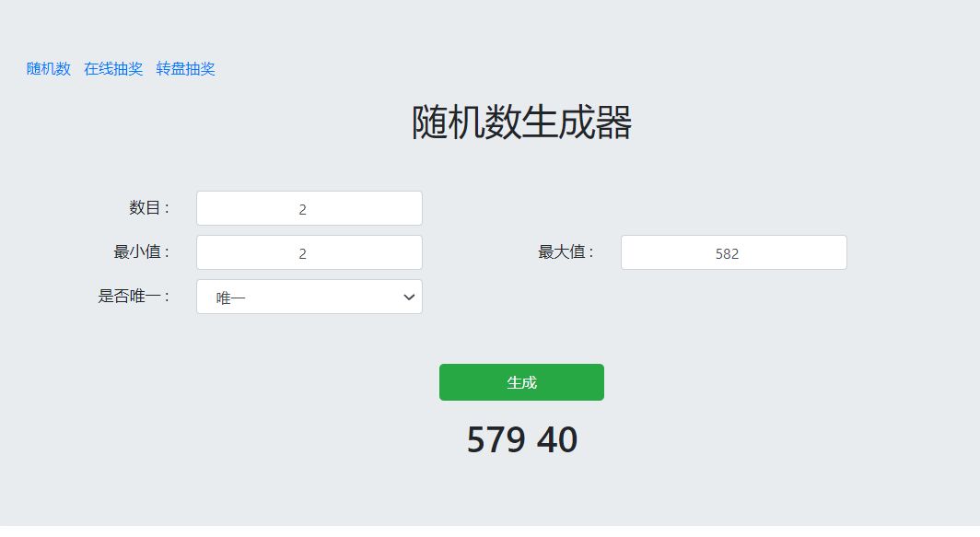Click the 随机数生成器 page heading

point(521,122)
